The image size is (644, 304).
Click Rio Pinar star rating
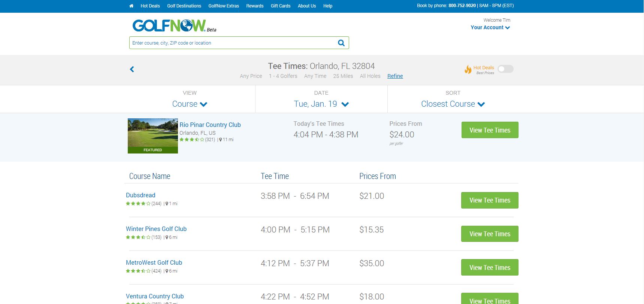[191, 140]
